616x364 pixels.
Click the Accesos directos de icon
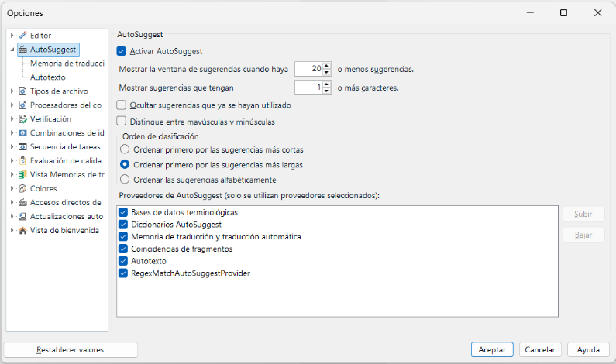22,203
